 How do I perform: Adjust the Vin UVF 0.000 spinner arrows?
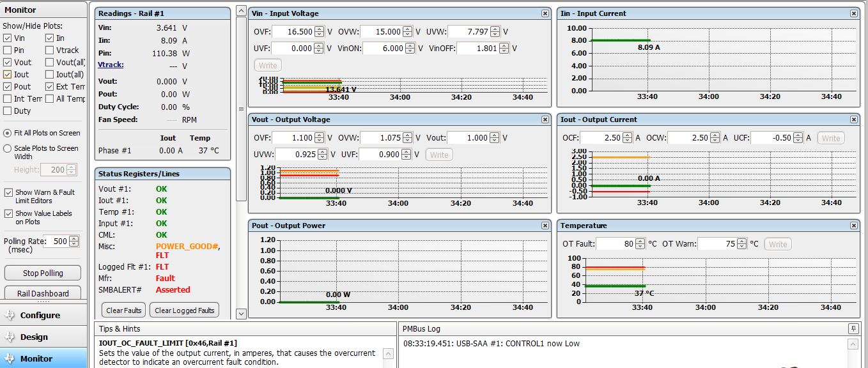click(x=320, y=48)
